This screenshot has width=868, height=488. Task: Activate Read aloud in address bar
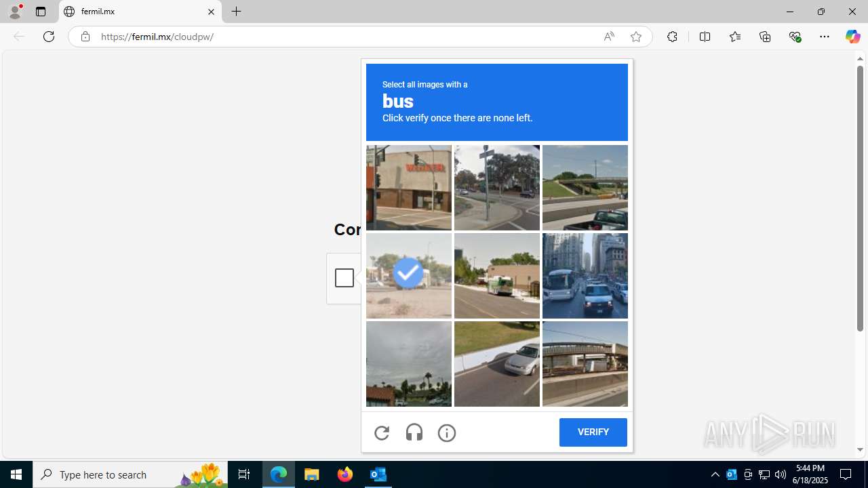pyautogui.click(x=609, y=37)
